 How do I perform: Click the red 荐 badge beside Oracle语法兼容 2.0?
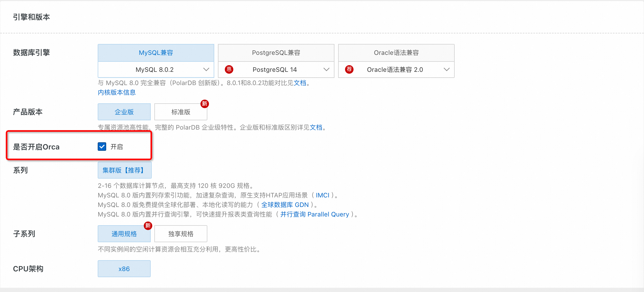pyautogui.click(x=349, y=69)
